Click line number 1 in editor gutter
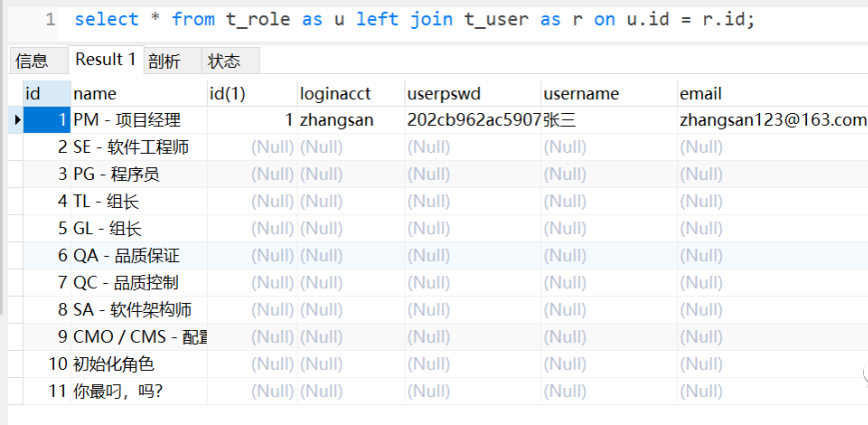 pos(49,19)
